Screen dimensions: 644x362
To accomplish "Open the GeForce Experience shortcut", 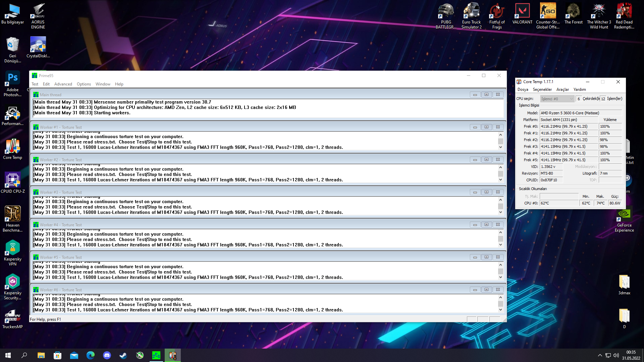I will [624, 216].
